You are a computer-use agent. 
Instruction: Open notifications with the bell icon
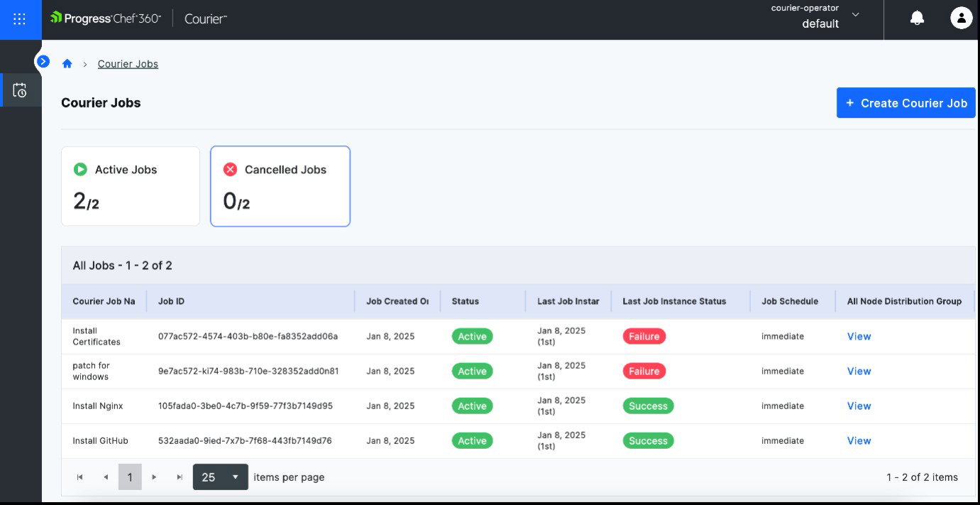917,17
